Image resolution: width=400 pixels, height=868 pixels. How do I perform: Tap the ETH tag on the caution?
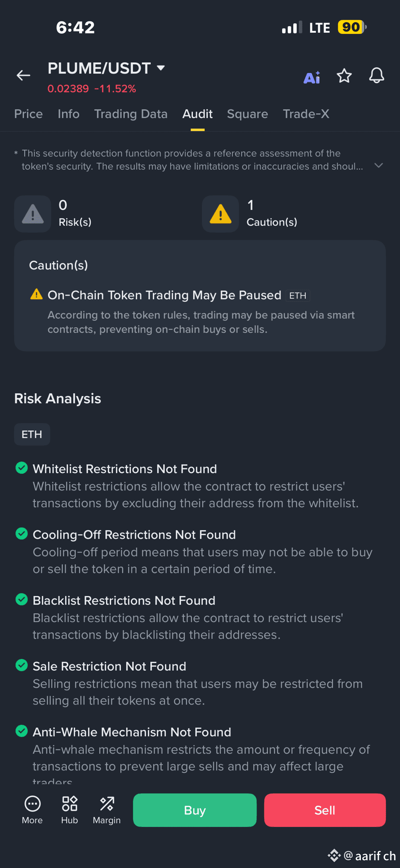(298, 295)
